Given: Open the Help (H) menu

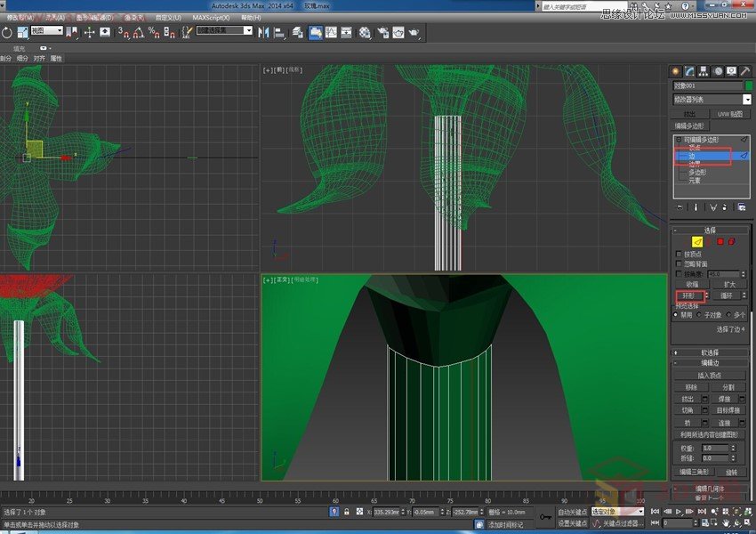Looking at the screenshot, I should (251, 18).
